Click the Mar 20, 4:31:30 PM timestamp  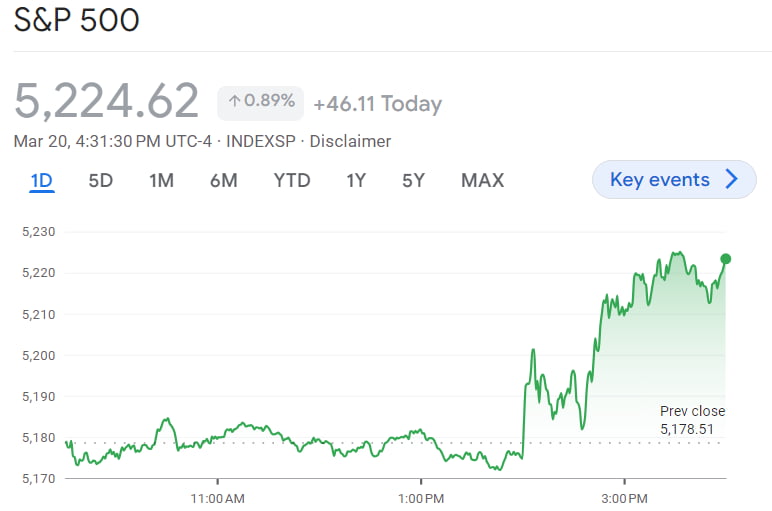(x=113, y=142)
